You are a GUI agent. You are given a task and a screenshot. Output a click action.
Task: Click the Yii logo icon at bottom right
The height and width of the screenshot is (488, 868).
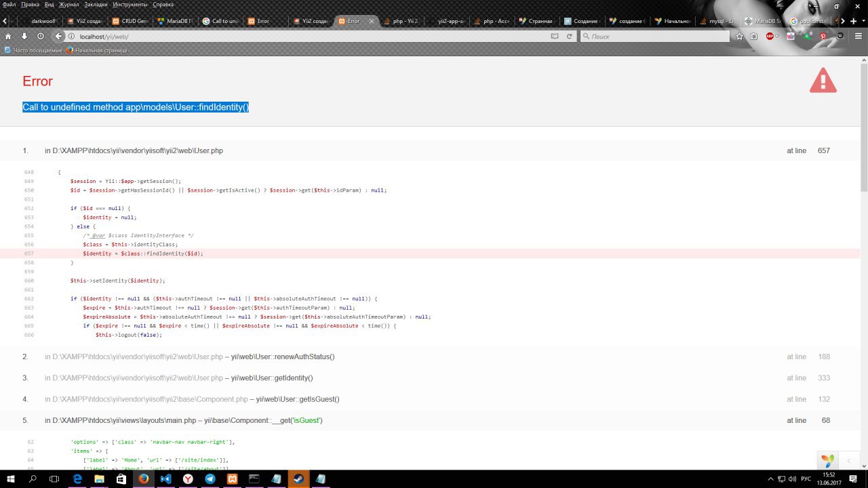tap(827, 461)
